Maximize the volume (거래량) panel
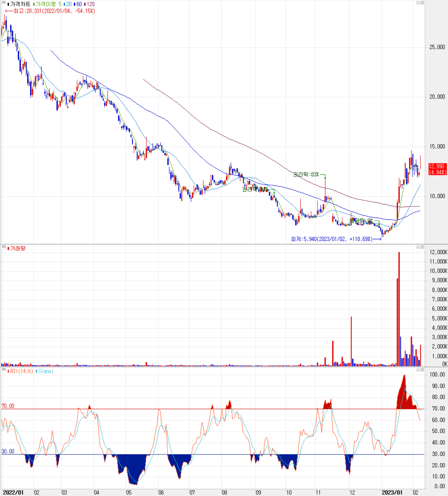Screen dimensions: 448x496 [418, 247]
